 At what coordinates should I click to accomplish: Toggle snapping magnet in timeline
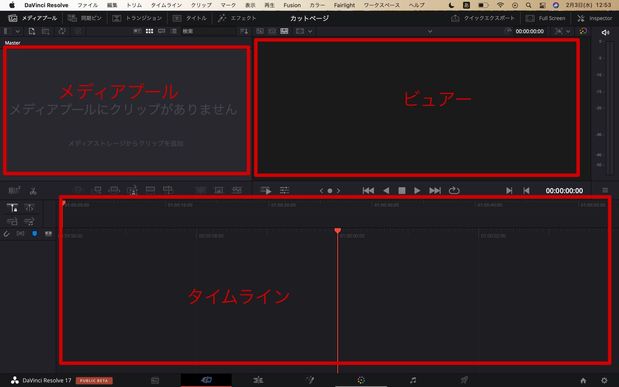pyautogui.click(x=6, y=234)
